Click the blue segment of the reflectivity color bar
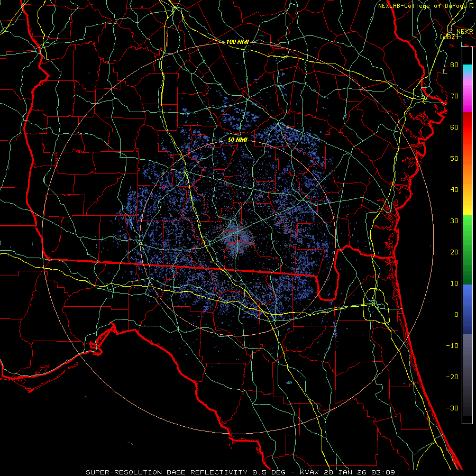 [467, 309]
